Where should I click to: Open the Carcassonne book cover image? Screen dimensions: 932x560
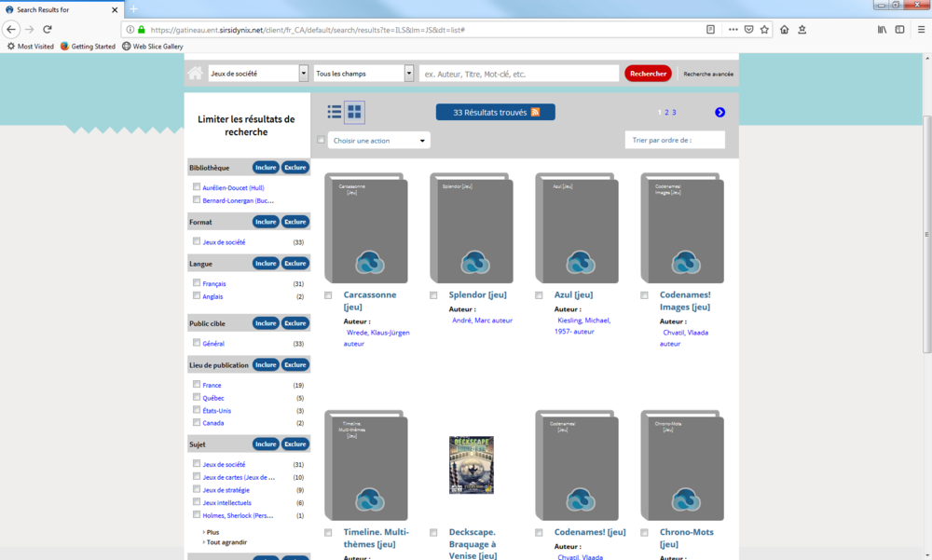366,228
